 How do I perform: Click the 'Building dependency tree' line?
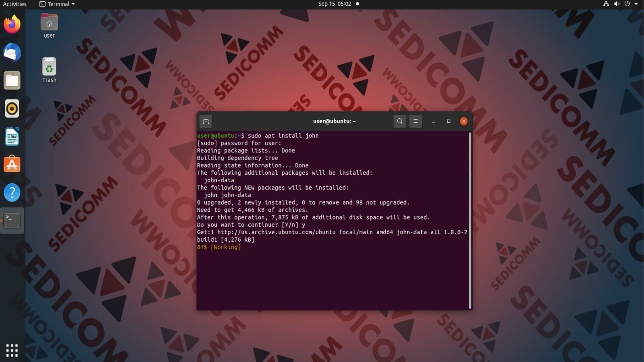(237, 158)
